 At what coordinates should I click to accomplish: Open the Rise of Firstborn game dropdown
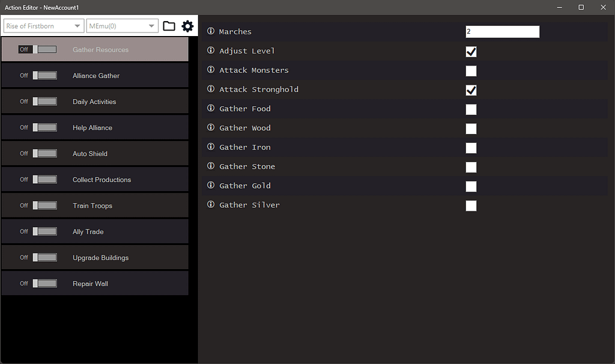pyautogui.click(x=43, y=26)
